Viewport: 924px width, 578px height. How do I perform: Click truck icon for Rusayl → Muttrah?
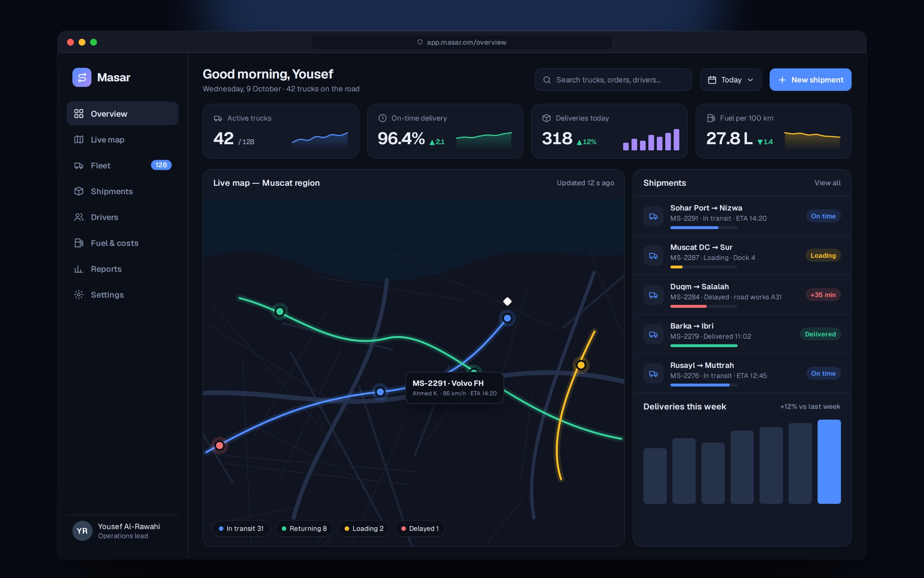click(653, 373)
